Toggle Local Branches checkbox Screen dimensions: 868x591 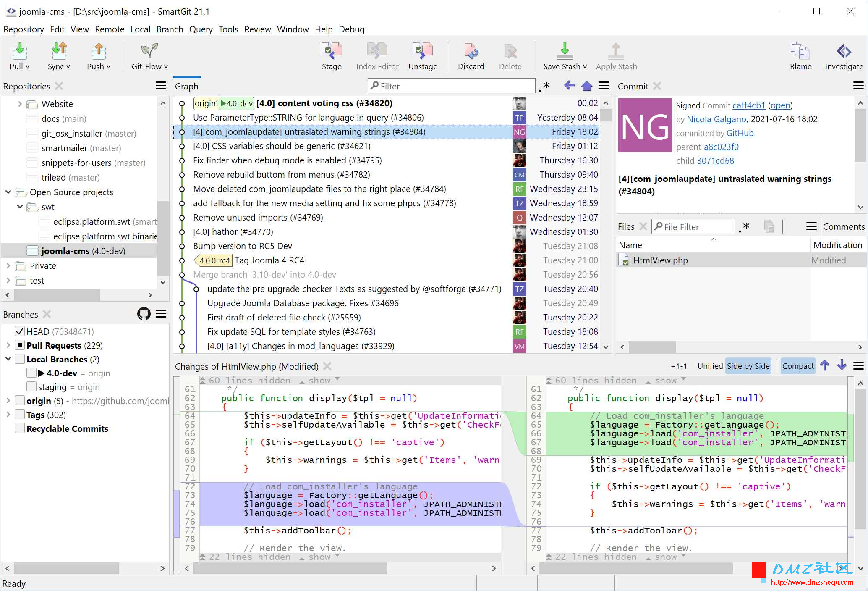(x=19, y=359)
